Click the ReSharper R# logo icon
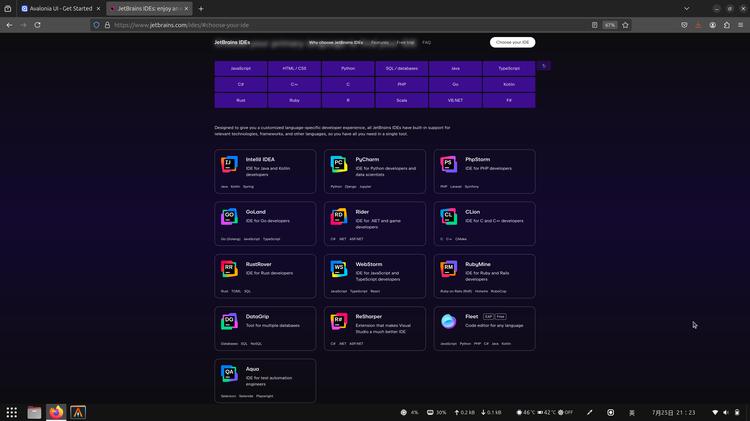Viewport: 750px width, 421px height. point(339,321)
